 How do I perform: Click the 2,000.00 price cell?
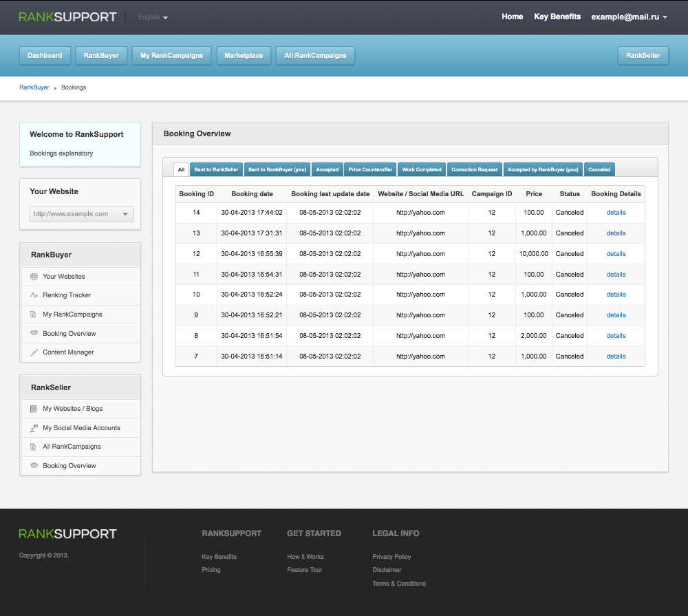(534, 336)
